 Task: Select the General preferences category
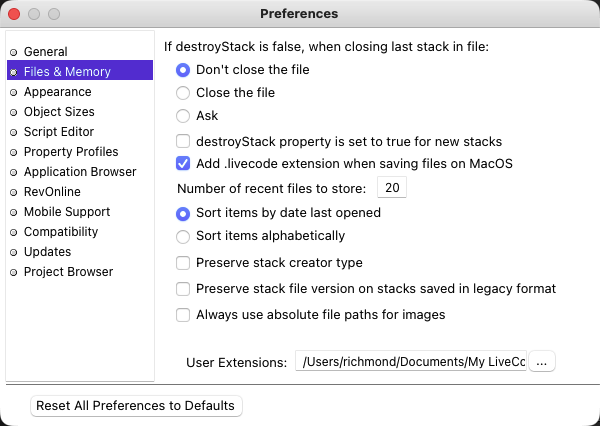click(45, 51)
